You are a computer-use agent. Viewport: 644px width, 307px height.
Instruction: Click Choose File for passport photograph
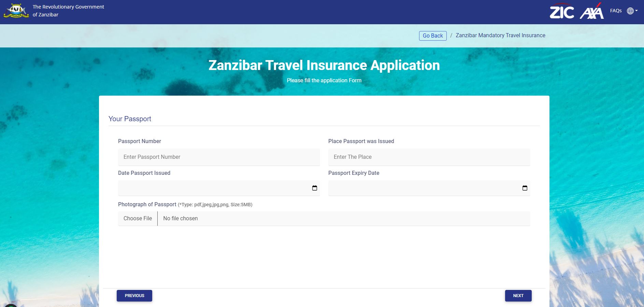click(x=138, y=219)
